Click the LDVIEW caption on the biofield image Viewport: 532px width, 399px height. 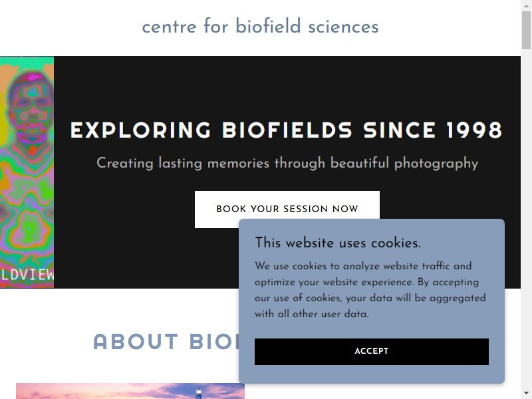point(27,275)
